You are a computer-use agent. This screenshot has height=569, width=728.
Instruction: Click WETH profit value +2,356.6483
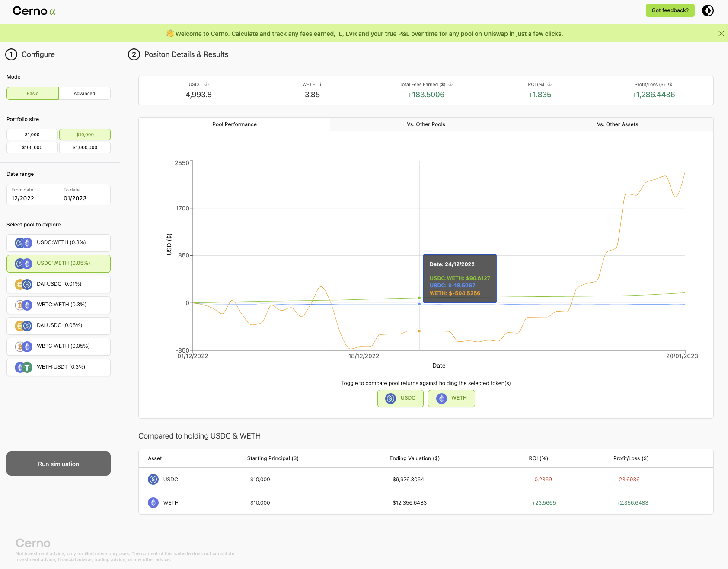(x=632, y=503)
